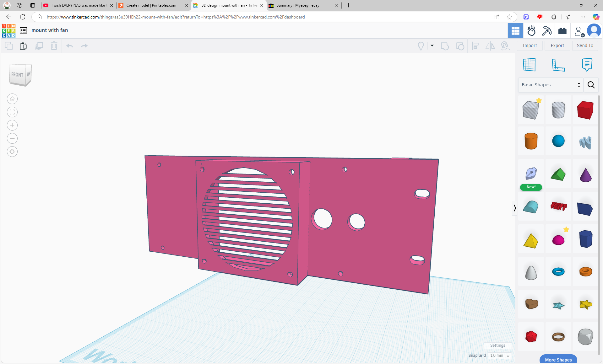Mirror the selected shape

point(490,46)
